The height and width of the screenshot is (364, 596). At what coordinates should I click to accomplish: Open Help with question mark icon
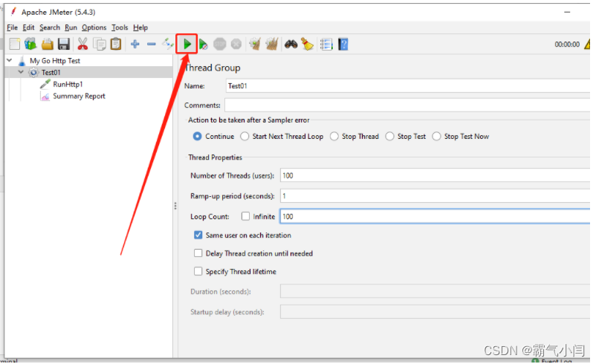point(343,44)
